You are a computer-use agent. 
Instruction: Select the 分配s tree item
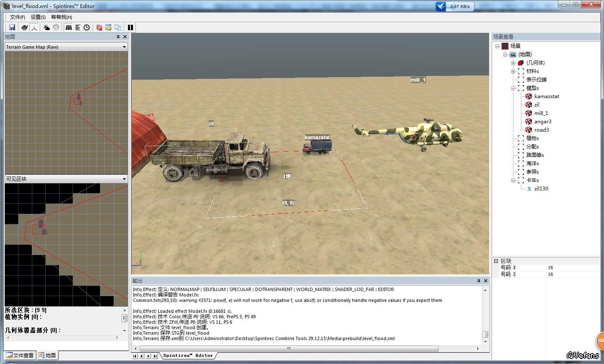tap(533, 147)
